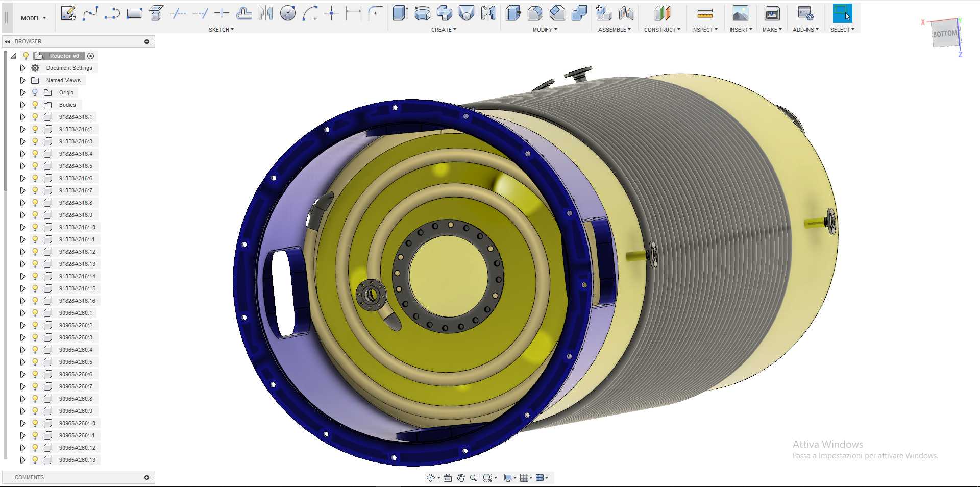Image resolution: width=980 pixels, height=487 pixels.
Task: Open the MODIFY menu
Action: (545, 30)
